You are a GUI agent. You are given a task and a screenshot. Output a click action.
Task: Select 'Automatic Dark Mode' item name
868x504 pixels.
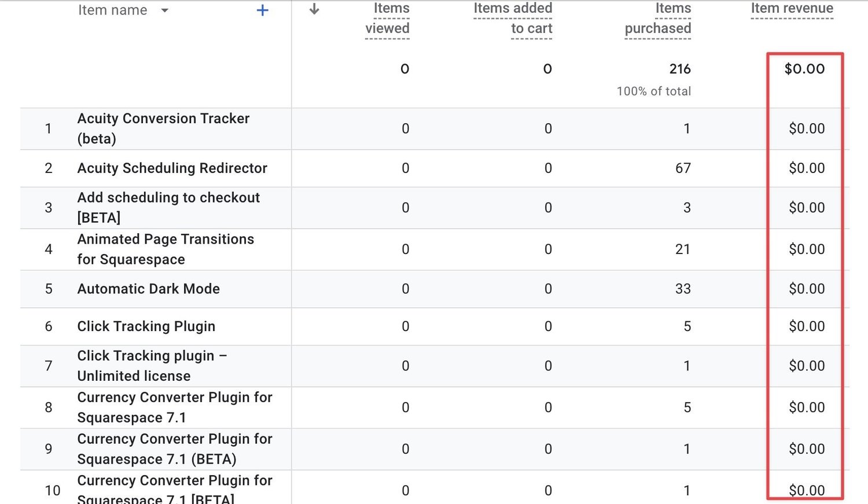click(149, 289)
